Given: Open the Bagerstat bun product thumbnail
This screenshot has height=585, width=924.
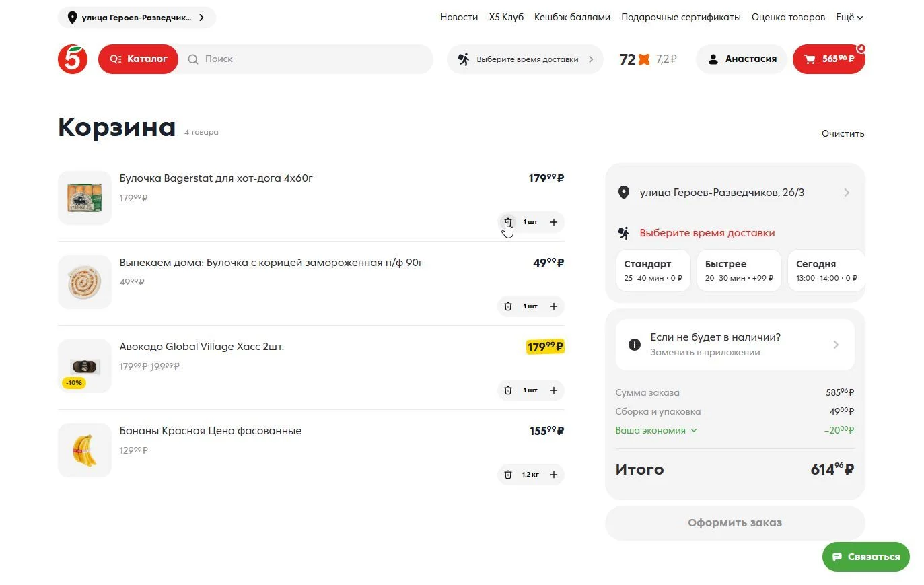Looking at the screenshot, I should 85,198.
